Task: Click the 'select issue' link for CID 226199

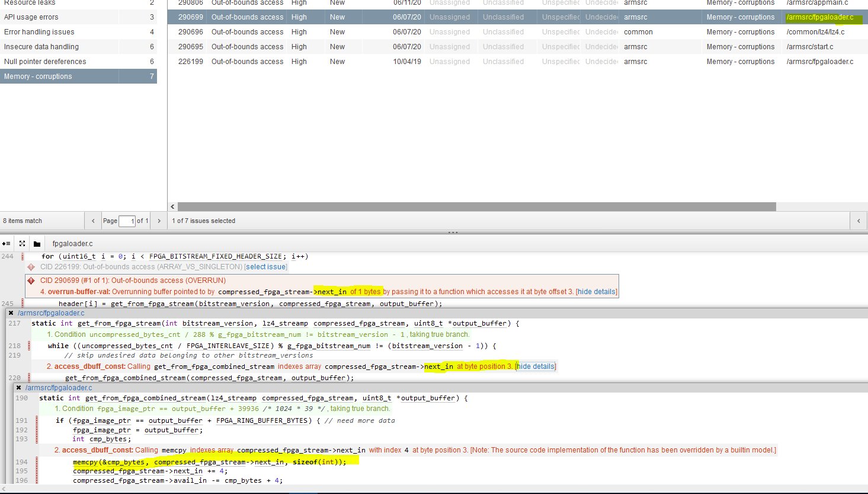Action: click(x=265, y=266)
